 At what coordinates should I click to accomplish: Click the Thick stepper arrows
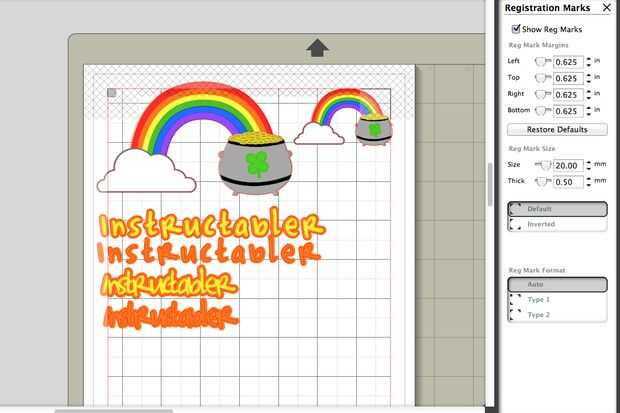click(x=588, y=182)
